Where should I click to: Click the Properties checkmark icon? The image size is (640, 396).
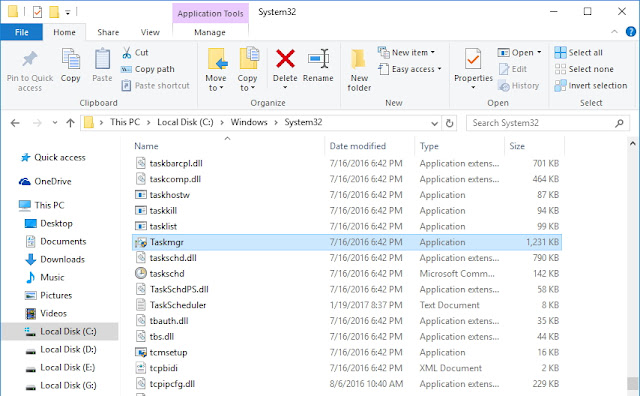[473, 60]
